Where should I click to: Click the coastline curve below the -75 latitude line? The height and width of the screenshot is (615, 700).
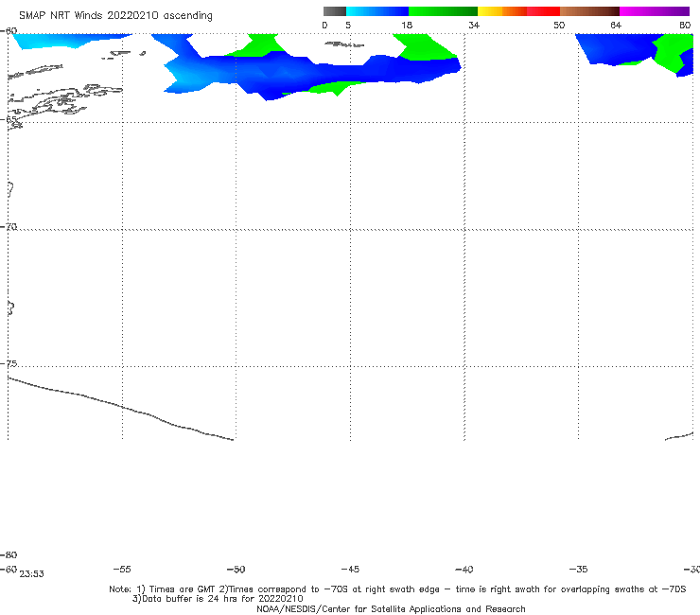[x=120, y=408]
